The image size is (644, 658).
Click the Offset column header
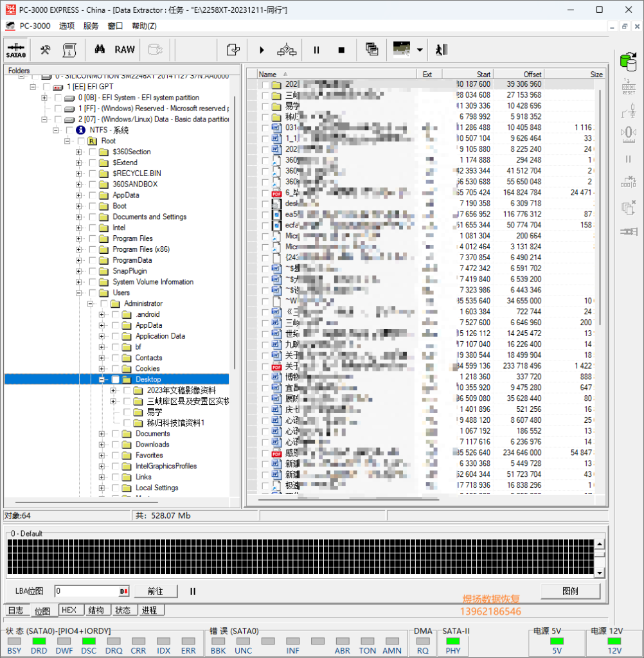coord(519,75)
